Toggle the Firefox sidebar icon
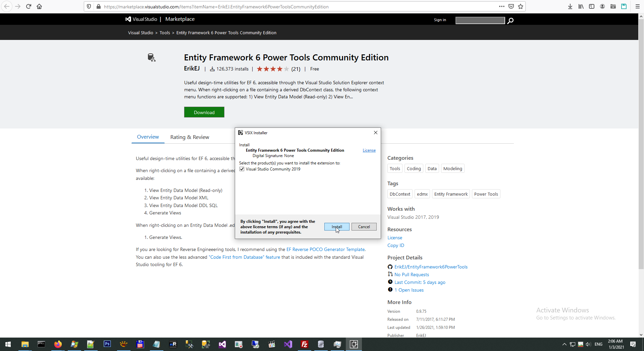The width and height of the screenshot is (644, 351). pyautogui.click(x=592, y=6)
